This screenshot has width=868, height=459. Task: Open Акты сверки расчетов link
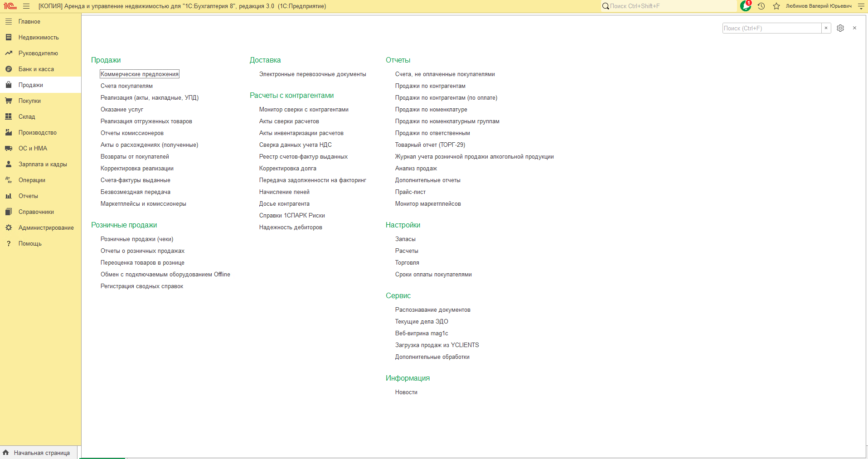tap(289, 121)
